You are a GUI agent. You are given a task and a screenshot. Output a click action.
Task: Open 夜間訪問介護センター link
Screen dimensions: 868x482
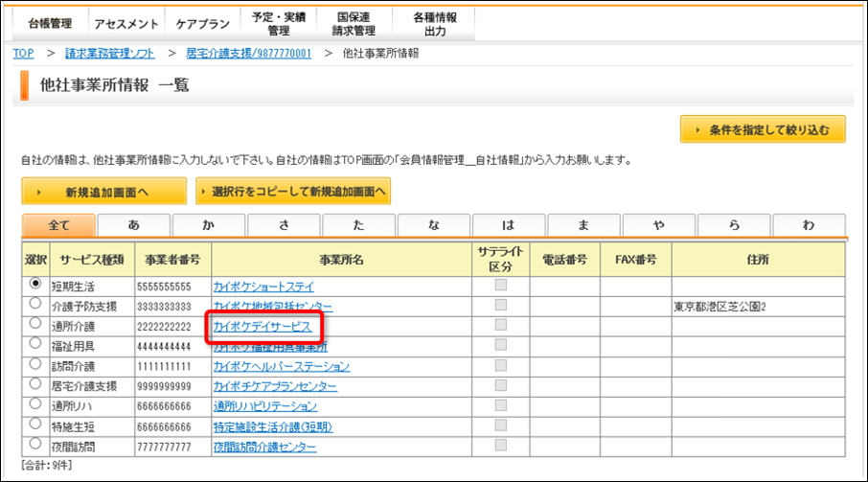coord(265,447)
